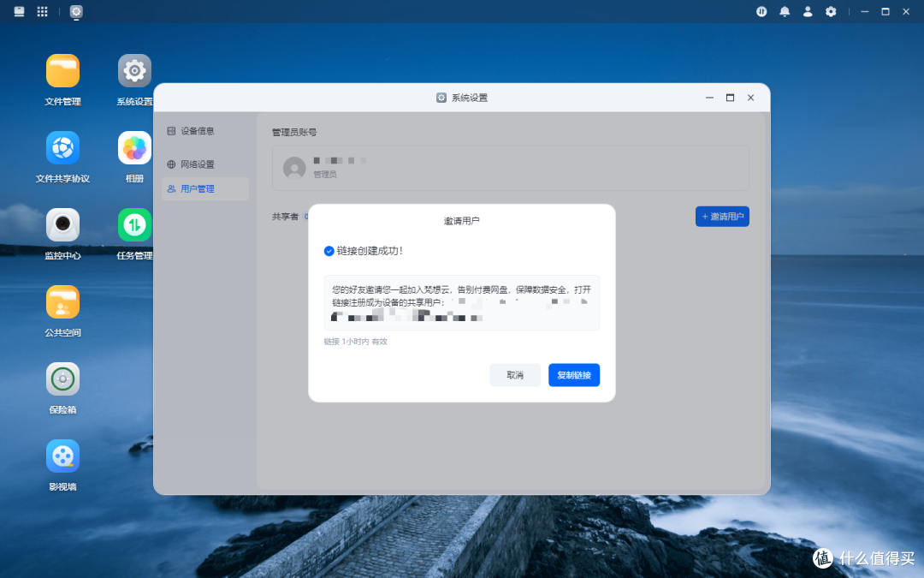
Task: Click the 管理员账号 heading
Action: [x=294, y=132]
